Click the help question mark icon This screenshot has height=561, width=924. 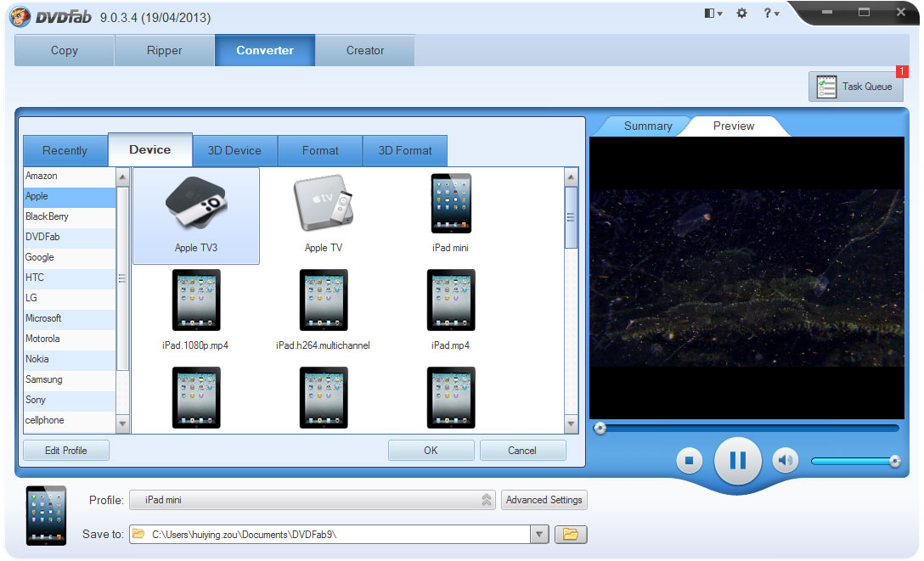click(x=767, y=14)
